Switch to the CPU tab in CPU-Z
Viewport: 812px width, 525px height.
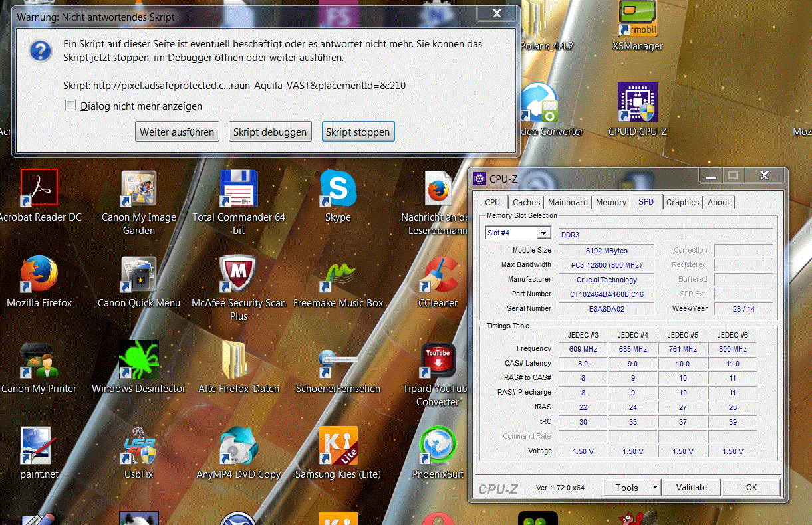[x=493, y=202]
